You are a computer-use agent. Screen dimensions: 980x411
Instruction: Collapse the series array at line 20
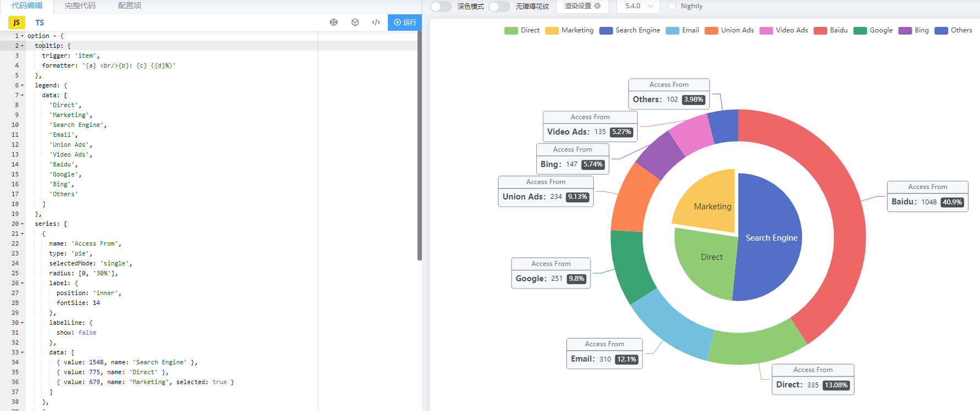click(x=23, y=224)
